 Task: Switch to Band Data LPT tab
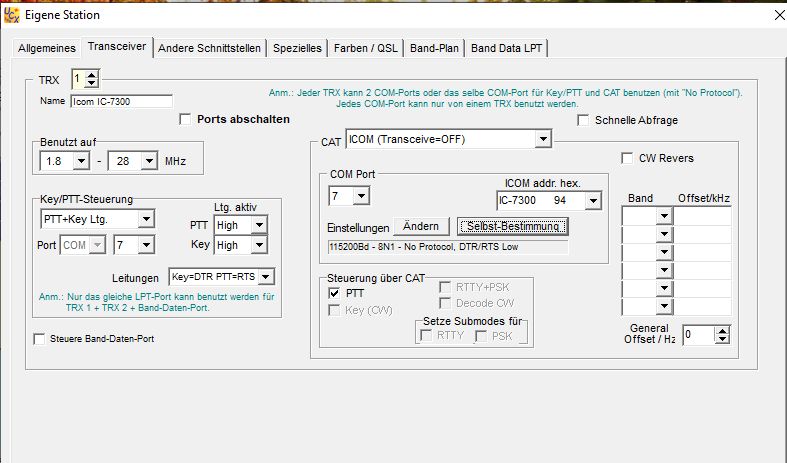[506, 48]
